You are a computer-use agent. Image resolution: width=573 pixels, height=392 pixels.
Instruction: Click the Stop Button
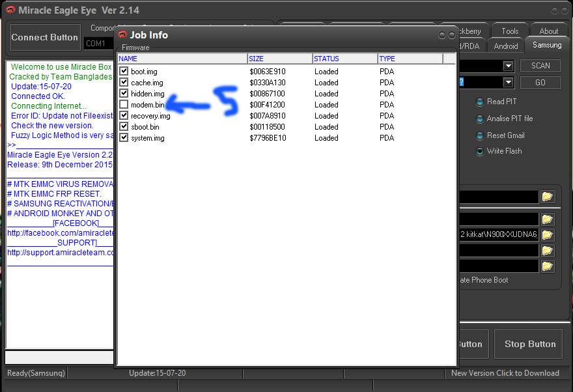[528, 344]
